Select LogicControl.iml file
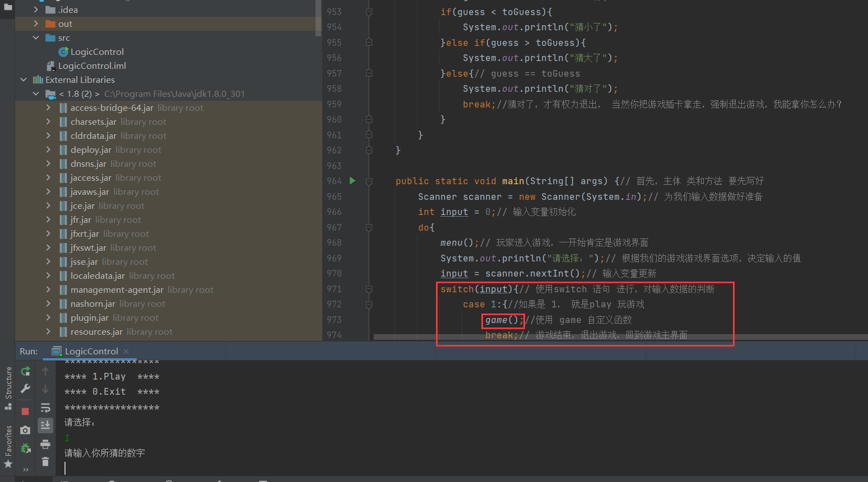The image size is (868, 482). point(92,65)
